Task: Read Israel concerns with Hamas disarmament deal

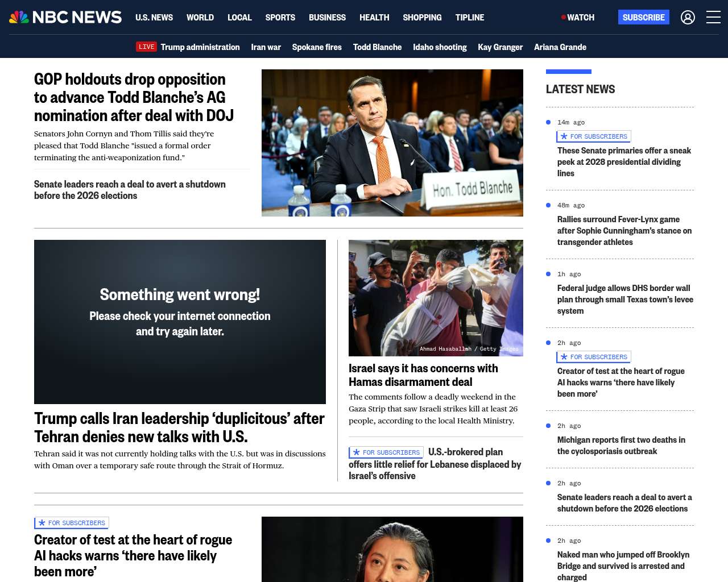Action: click(x=423, y=375)
